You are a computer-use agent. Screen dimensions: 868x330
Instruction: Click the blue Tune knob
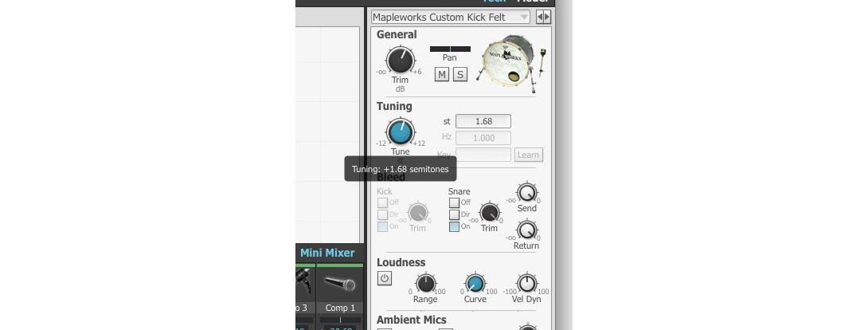[x=401, y=132]
